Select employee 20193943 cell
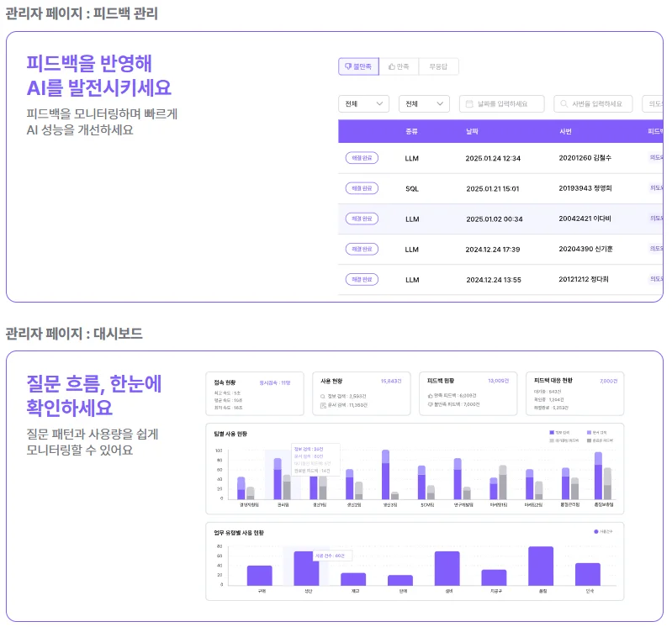Image resolution: width=672 pixels, height=627 pixels. click(x=585, y=188)
